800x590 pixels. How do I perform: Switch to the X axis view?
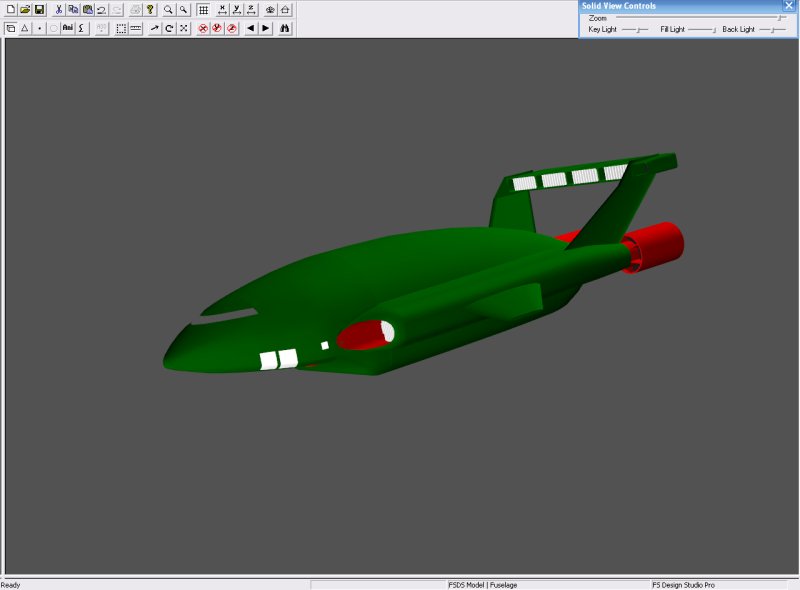(222, 9)
